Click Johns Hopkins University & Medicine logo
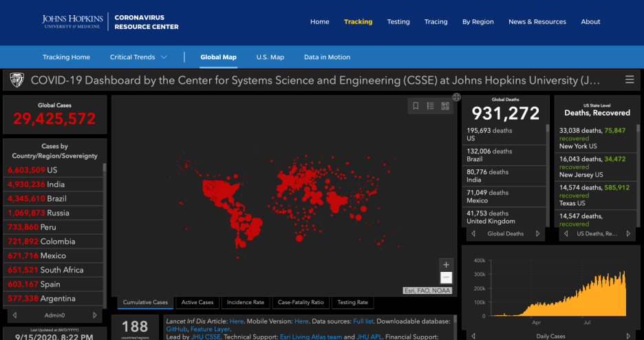The image size is (644, 340). [72, 22]
